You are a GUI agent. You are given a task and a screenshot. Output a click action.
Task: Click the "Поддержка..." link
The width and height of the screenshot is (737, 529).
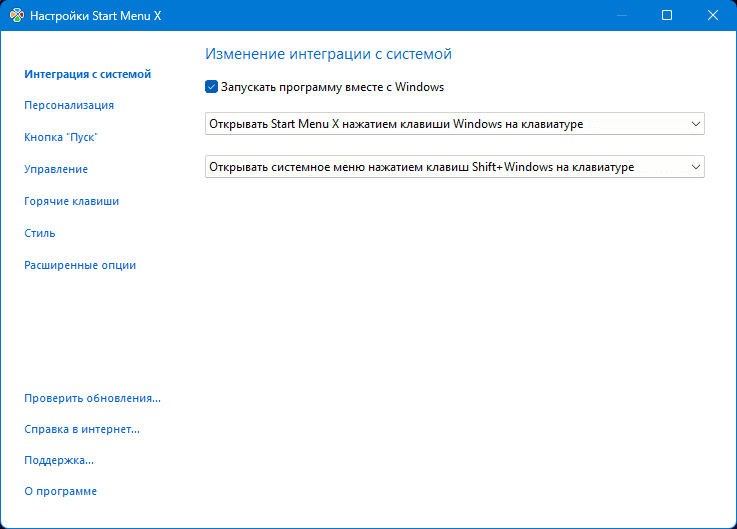click(x=59, y=460)
